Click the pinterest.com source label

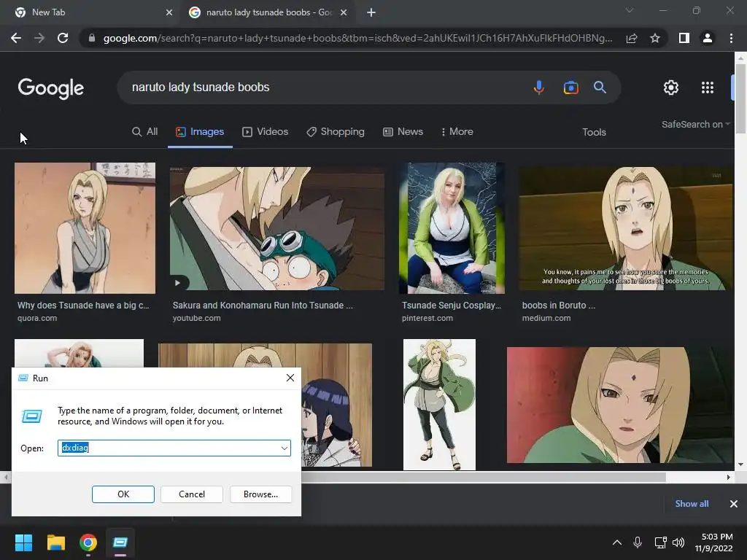pos(427,318)
